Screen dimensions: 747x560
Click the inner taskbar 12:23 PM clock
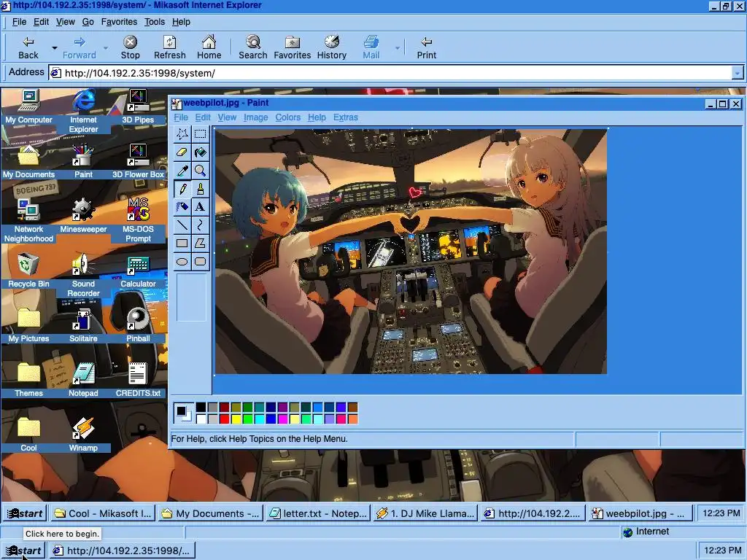tap(721, 513)
